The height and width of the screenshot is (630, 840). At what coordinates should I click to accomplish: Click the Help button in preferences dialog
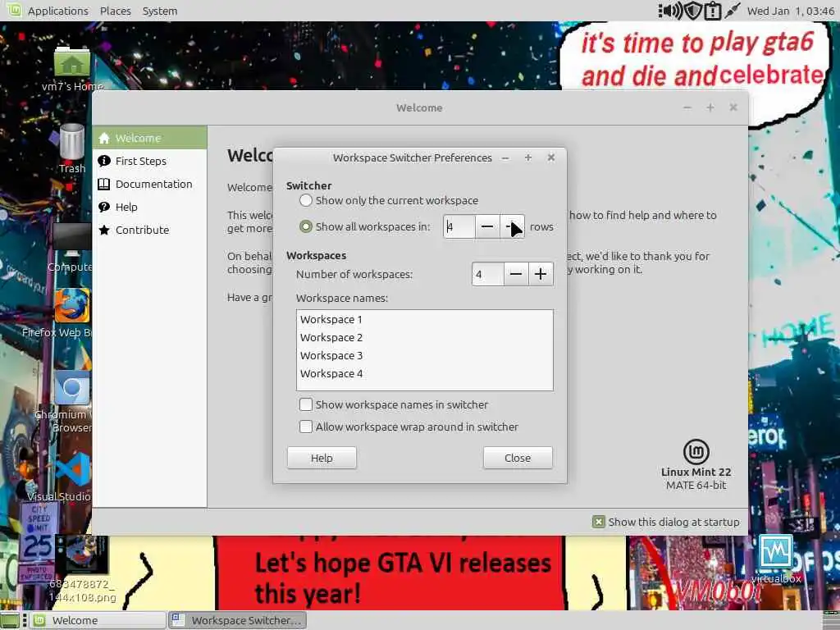tap(322, 458)
